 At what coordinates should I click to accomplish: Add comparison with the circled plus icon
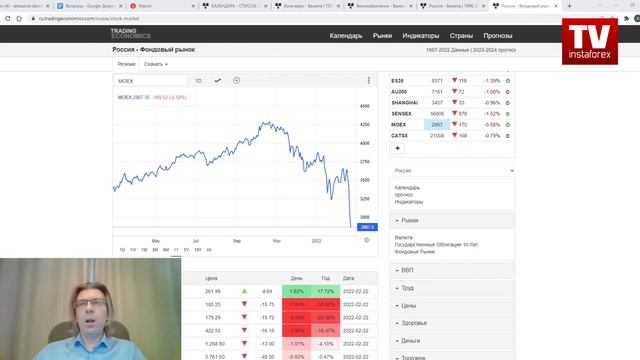[x=236, y=80]
